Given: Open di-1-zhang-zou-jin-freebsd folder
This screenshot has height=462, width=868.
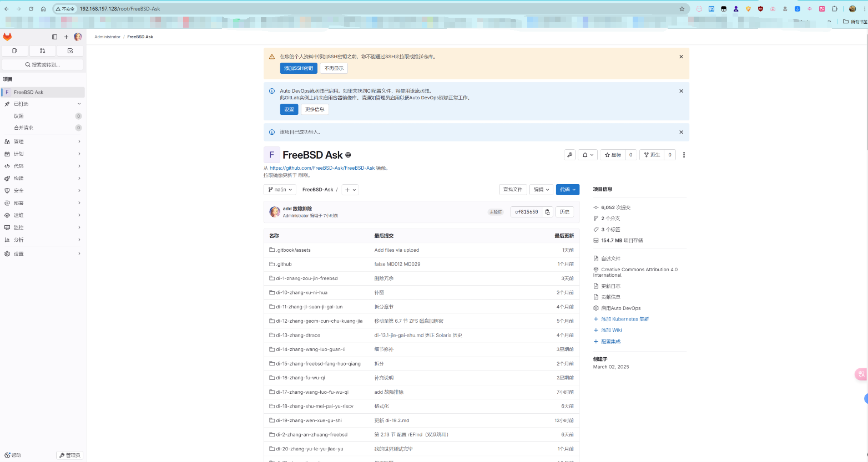Looking at the screenshot, I should tap(307, 278).
